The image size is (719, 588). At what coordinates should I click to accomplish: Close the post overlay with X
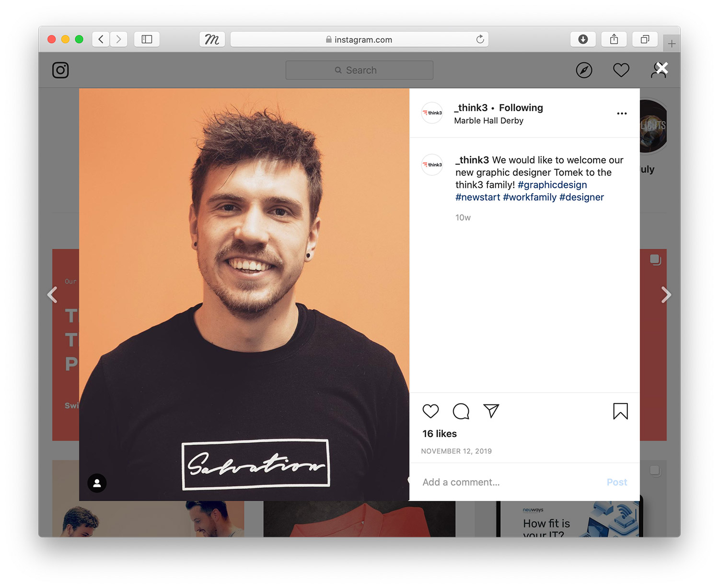[662, 68]
